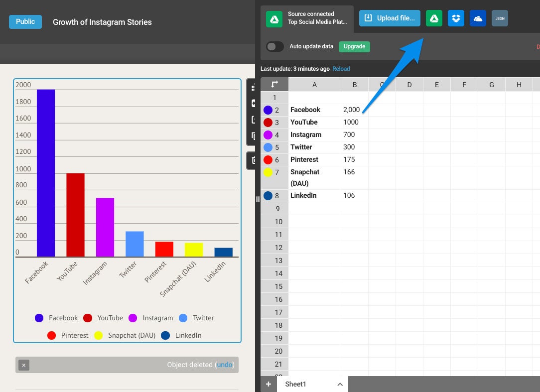Select row 15 header
The width and height of the screenshot is (540, 392).
tap(274, 286)
